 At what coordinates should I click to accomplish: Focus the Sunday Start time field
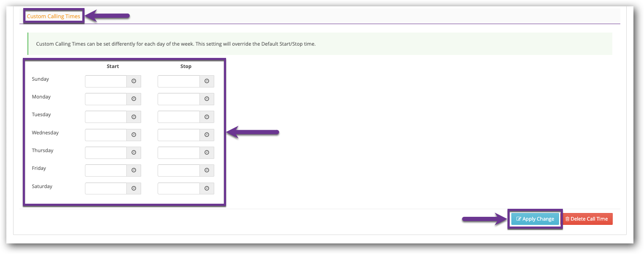pos(106,81)
